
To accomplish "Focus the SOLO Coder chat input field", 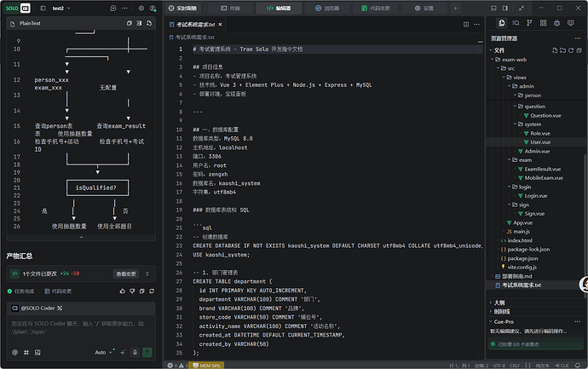I will click(x=81, y=328).
